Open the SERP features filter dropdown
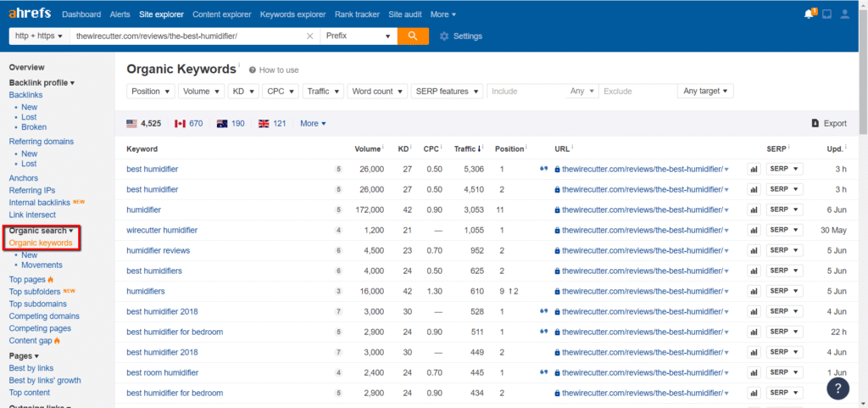This screenshot has height=408, width=868. pos(447,92)
